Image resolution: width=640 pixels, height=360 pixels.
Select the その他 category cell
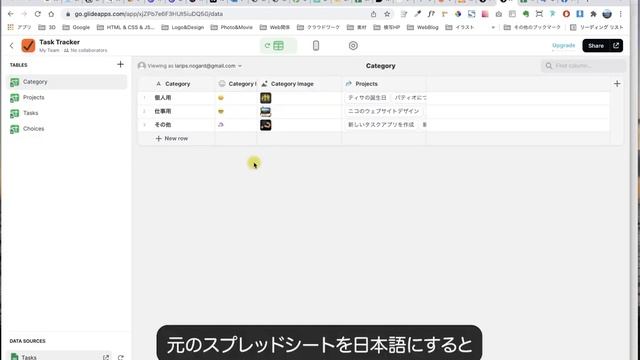point(183,125)
